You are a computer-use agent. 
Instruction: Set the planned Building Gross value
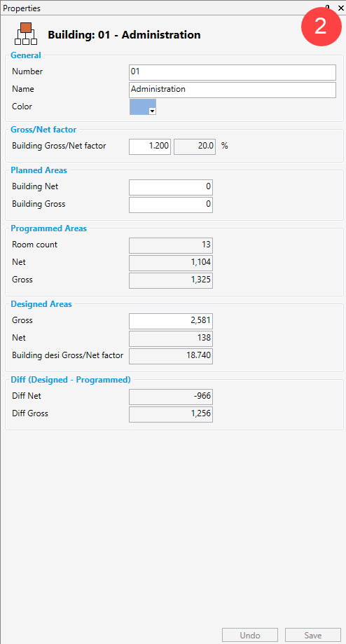click(171, 205)
